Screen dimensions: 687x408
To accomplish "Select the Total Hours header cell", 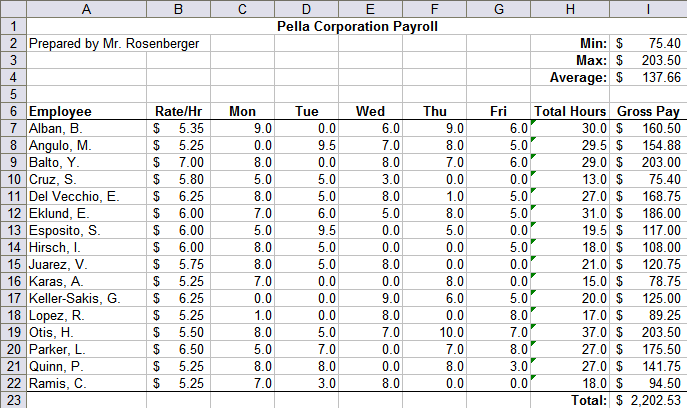I will tap(570, 111).
